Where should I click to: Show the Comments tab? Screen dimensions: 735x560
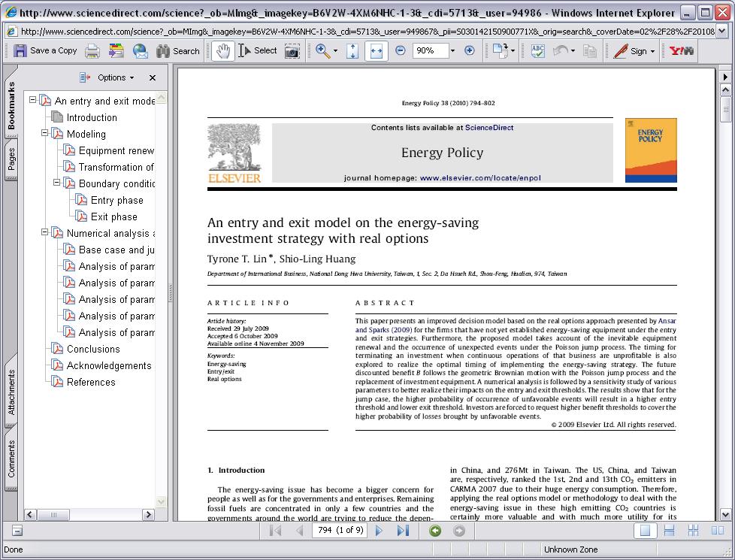(11, 459)
